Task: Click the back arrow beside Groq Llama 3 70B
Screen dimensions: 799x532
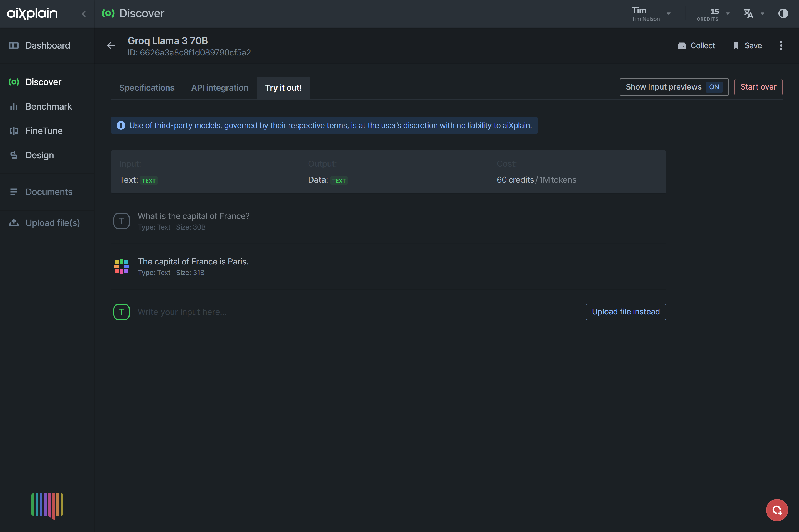Action: 111,45
